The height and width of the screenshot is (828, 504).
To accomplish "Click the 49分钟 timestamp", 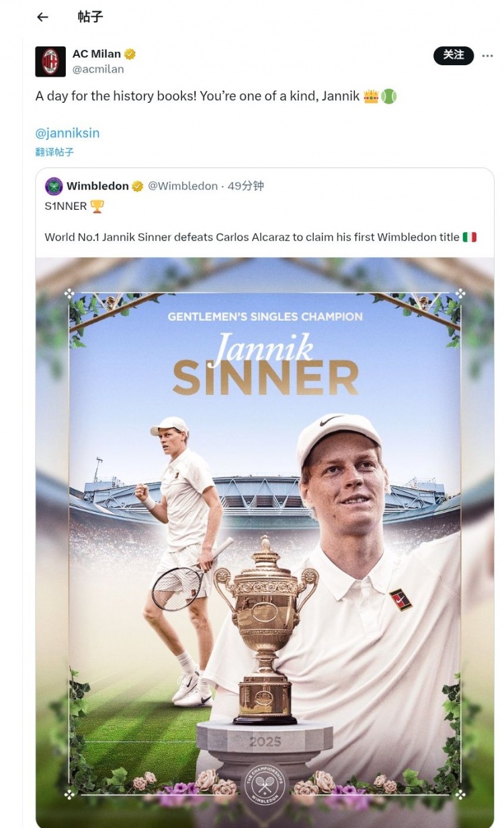I will (x=245, y=186).
